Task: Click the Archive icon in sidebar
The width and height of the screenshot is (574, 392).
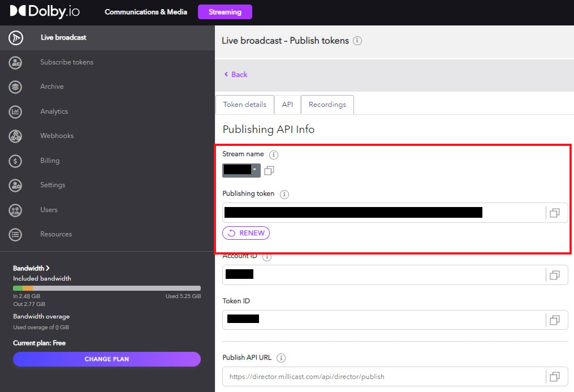Action: [x=16, y=87]
